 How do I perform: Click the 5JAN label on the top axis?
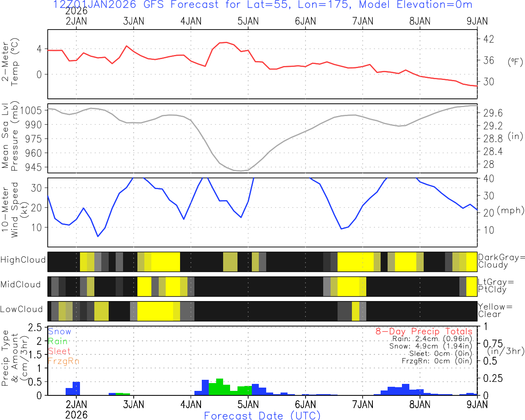click(x=248, y=21)
